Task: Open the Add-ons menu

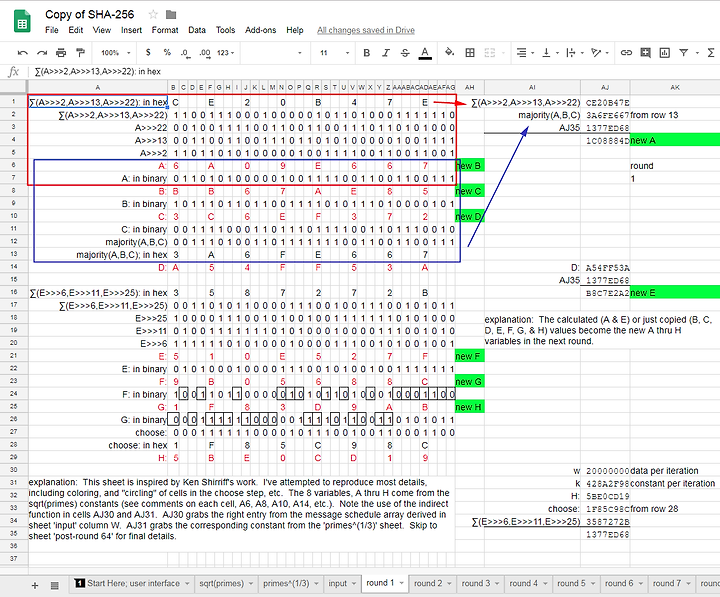Action: coord(260,30)
